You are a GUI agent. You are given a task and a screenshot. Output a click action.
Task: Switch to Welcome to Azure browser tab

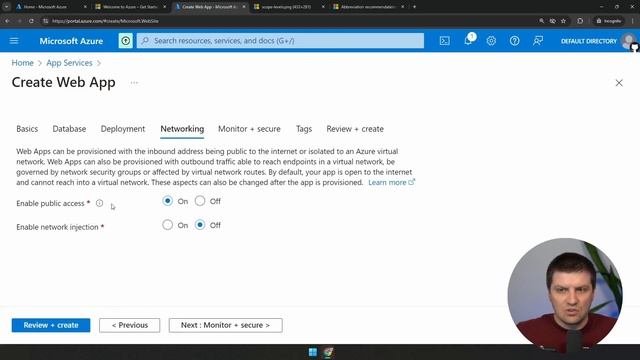click(130, 7)
